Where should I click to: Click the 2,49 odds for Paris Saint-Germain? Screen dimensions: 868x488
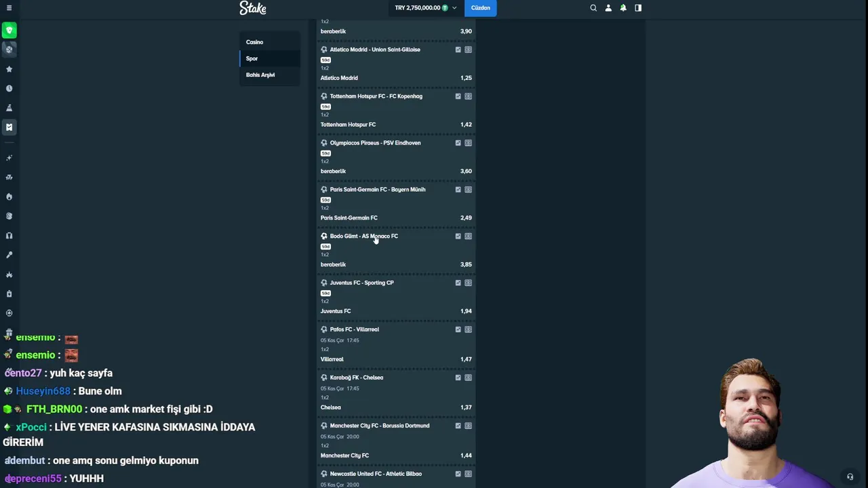click(466, 218)
